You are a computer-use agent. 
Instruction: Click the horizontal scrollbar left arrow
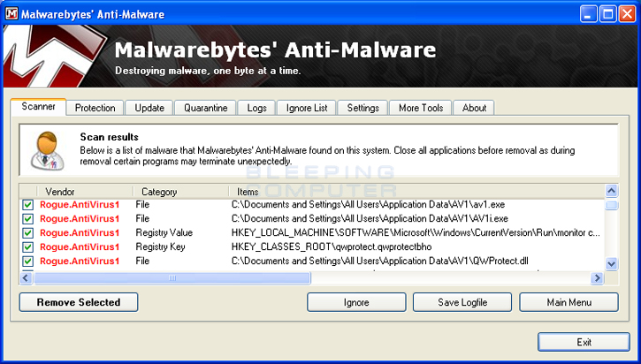(x=26, y=278)
